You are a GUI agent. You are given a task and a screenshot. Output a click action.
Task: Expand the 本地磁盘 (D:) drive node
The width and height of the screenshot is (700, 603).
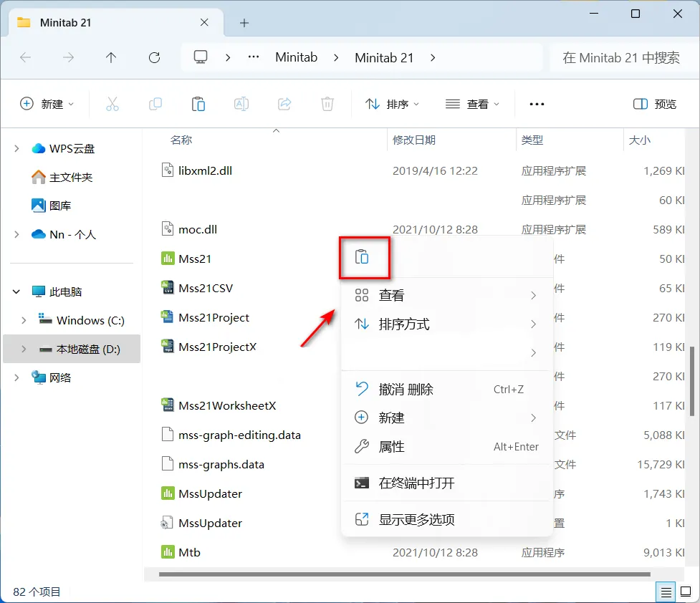click(24, 349)
